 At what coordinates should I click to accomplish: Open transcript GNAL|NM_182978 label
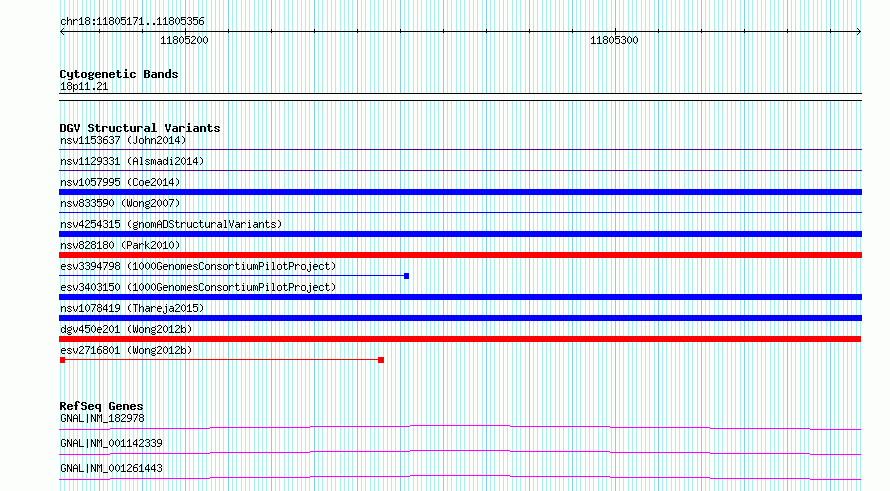(x=102, y=418)
